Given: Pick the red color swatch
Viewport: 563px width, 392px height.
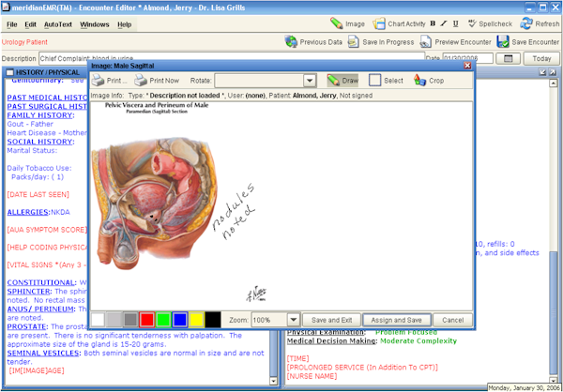Looking at the screenshot, I should click(x=146, y=320).
